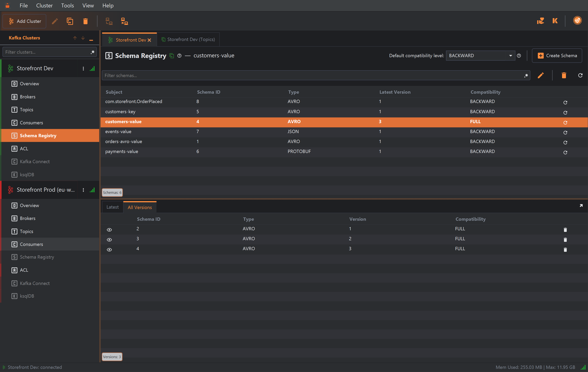Sort by Subject column header
588x372 pixels.
(114, 92)
